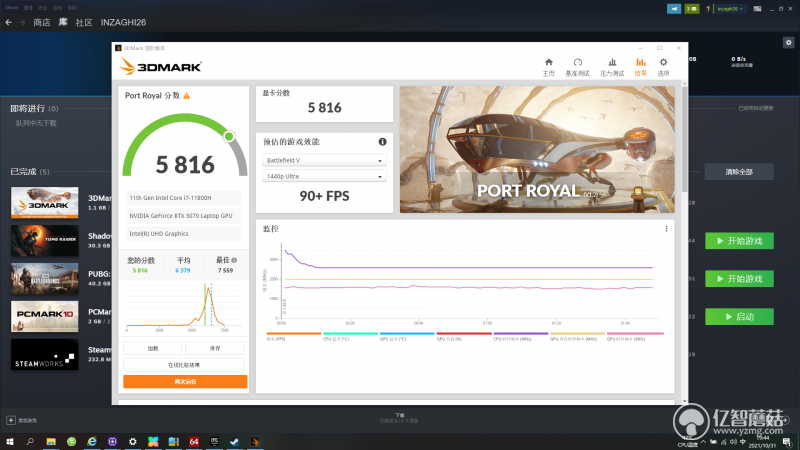This screenshot has width=800, height=450.
Task: Open the Stress Tests tab in 3DMark
Action: pyautogui.click(x=612, y=67)
